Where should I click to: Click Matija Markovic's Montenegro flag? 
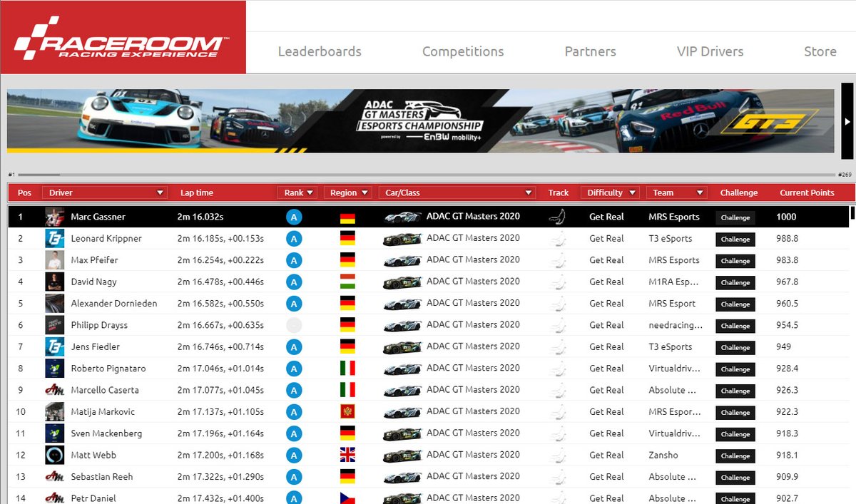(x=347, y=411)
